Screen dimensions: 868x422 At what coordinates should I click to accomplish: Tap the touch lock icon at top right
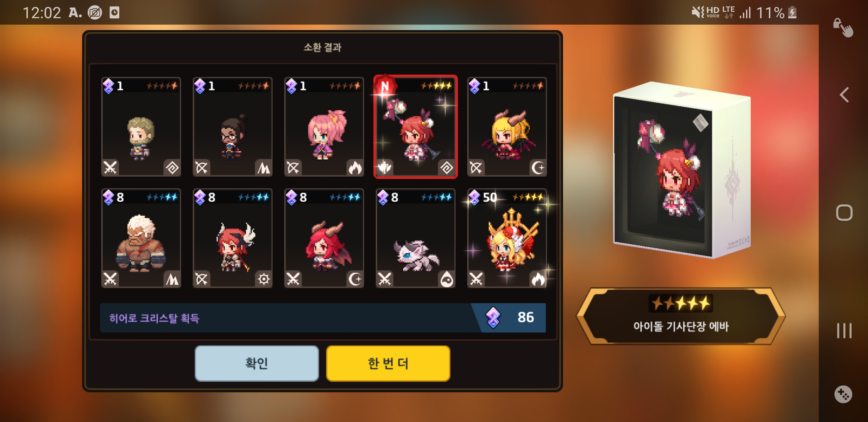pyautogui.click(x=843, y=28)
